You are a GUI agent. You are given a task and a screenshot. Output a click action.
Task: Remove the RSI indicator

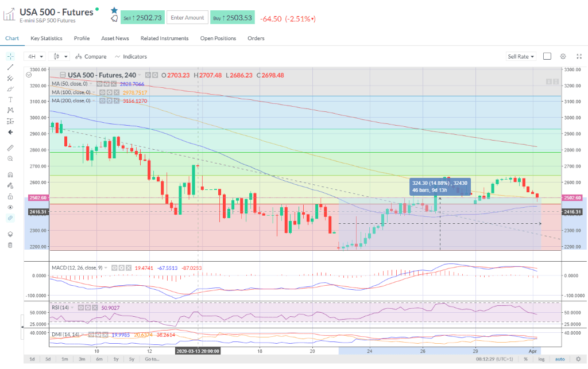[95, 308]
